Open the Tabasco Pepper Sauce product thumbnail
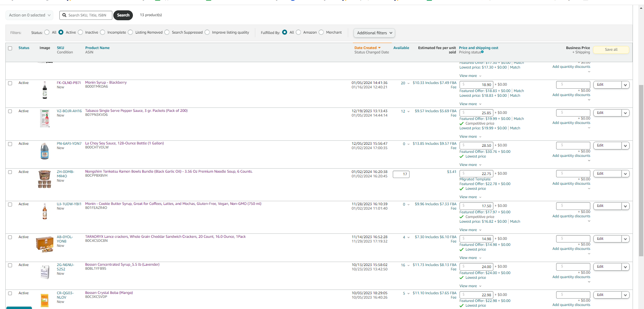The width and height of the screenshot is (644, 309). tap(45, 118)
